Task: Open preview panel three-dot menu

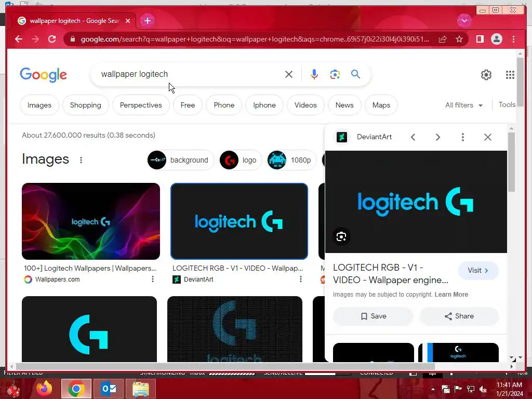Action: [x=463, y=137]
